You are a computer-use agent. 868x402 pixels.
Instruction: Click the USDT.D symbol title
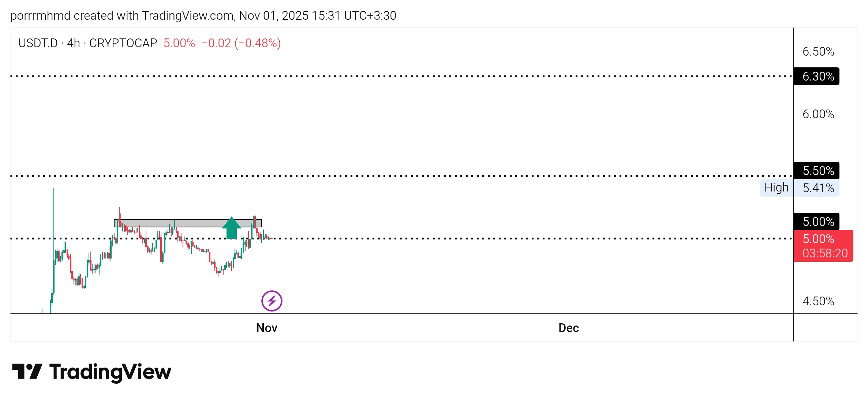[x=38, y=43]
